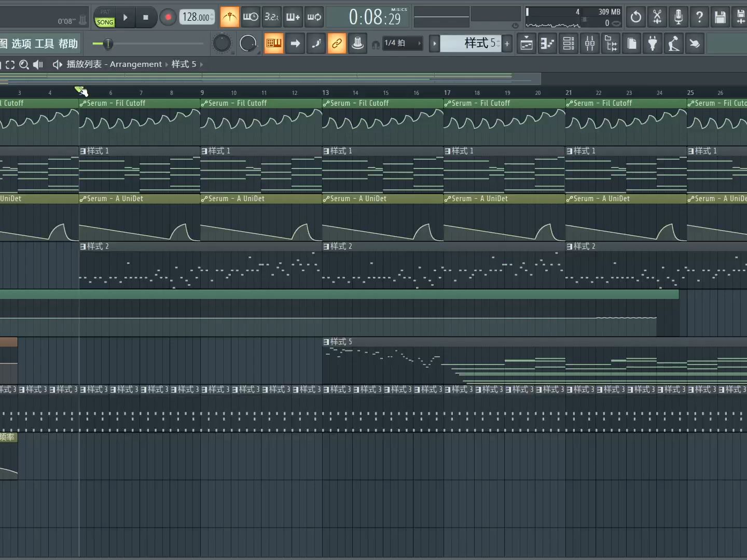The height and width of the screenshot is (560, 747).
Task: Click the microphone one-click recording icon
Action: [x=678, y=17]
